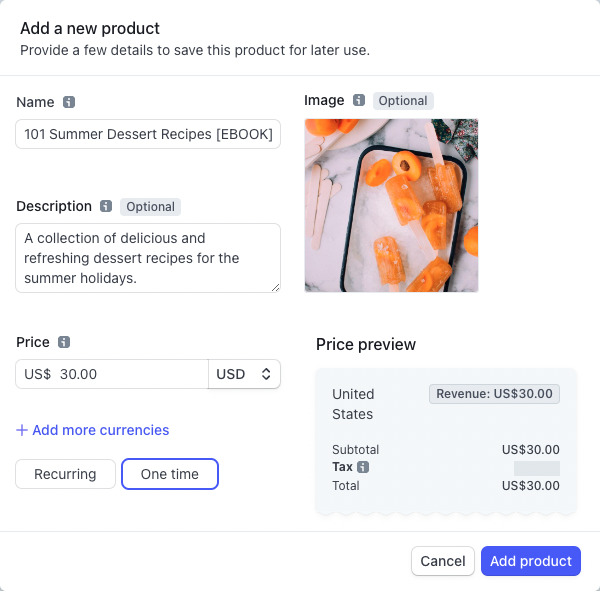Click the Cancel button
600x591 pixels.
pyautogui.click(x=442, y=561)
